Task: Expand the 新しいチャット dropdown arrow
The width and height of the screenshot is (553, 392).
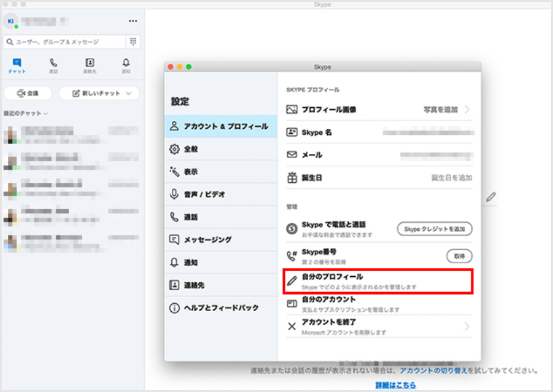Action: coord(128,93)
